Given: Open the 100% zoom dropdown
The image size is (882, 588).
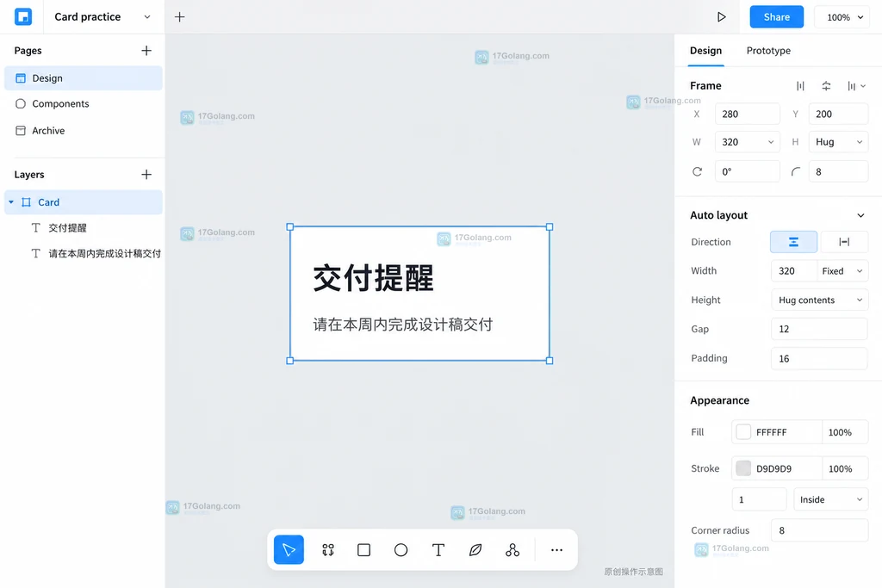Looking at the screenshot, I should point(842,17).
